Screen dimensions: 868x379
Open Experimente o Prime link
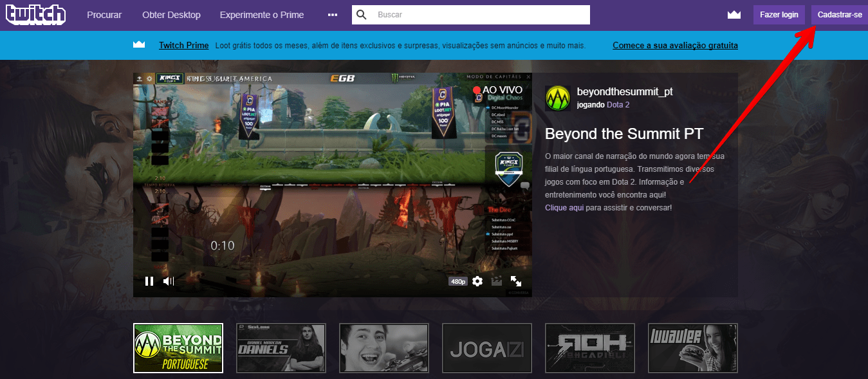pos(261,15)
